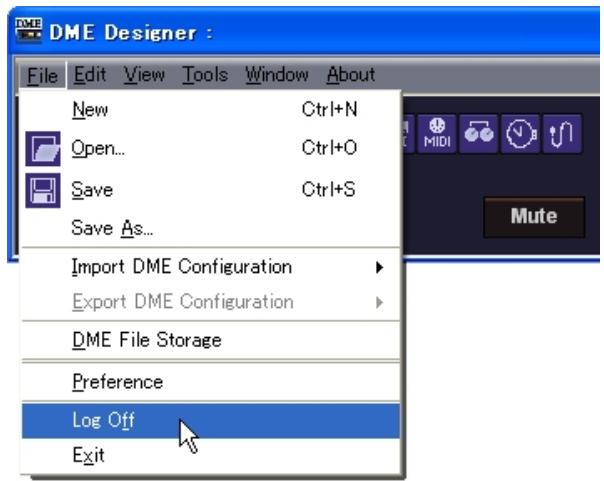Click the clock toolbar icon
This screenshot has width=604, height=481.
(520, 134)
